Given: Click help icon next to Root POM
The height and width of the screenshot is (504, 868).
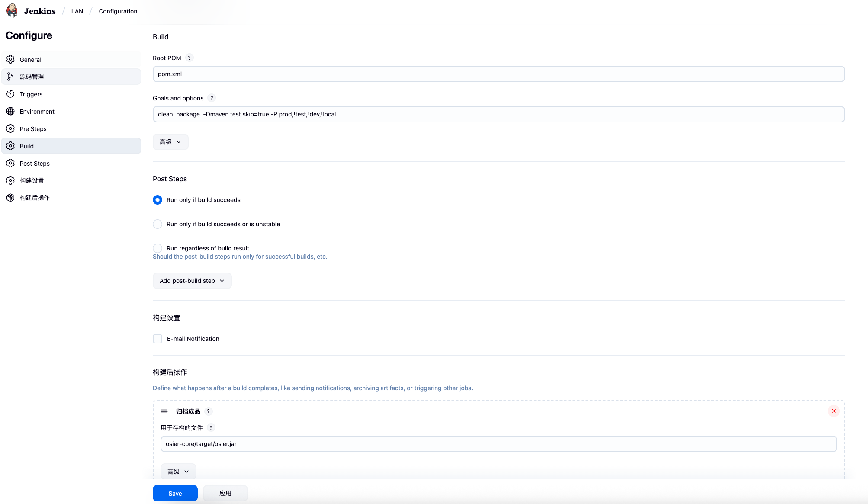Looking at the screenshot, I should (189, 58).
